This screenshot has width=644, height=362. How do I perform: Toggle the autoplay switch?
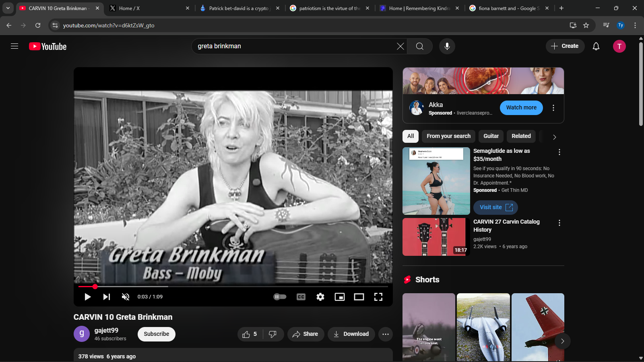point(280,297)
